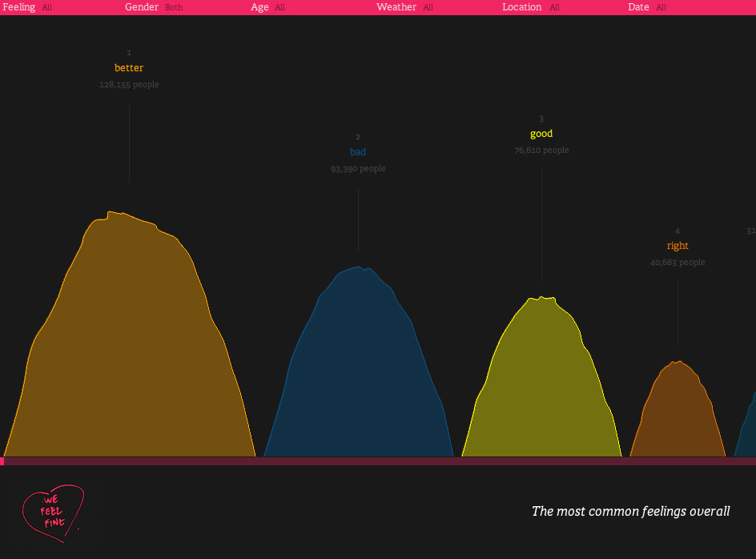Select the 'right' feeling label
The height and width of the screenshot is (559, 756).
point(678,246)
